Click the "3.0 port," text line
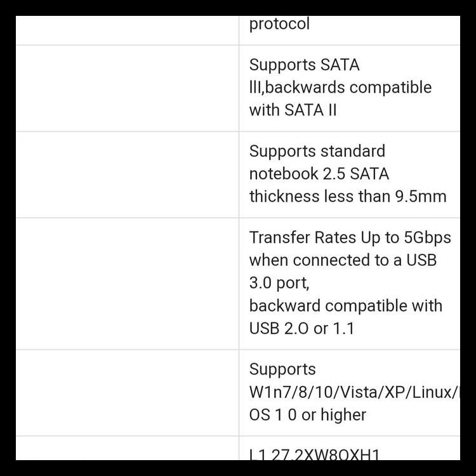Viewport: 476px width, 476px height. tap(279, 283)
